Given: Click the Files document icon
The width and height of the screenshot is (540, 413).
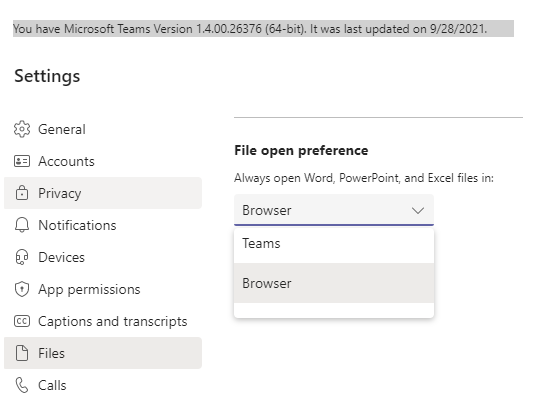Looking at the screenshot, I should pyautogui.click(x=22, y=353).
